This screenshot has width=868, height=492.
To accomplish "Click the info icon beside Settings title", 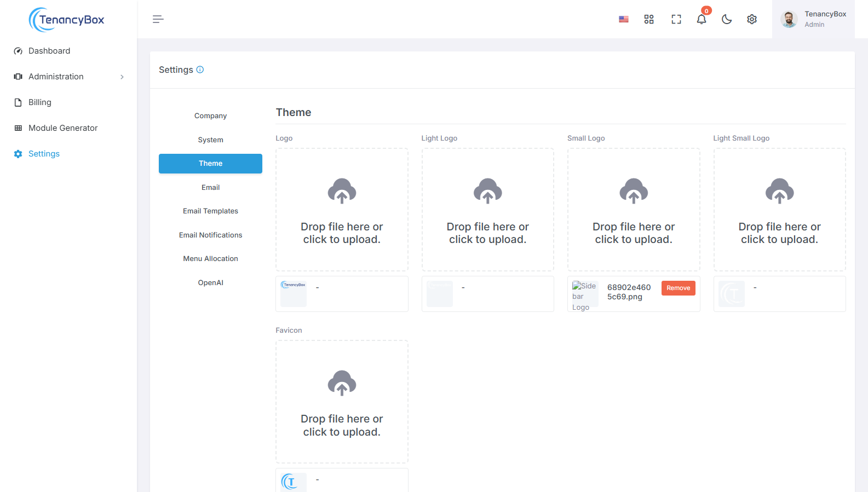I will [x=200, y=70].
